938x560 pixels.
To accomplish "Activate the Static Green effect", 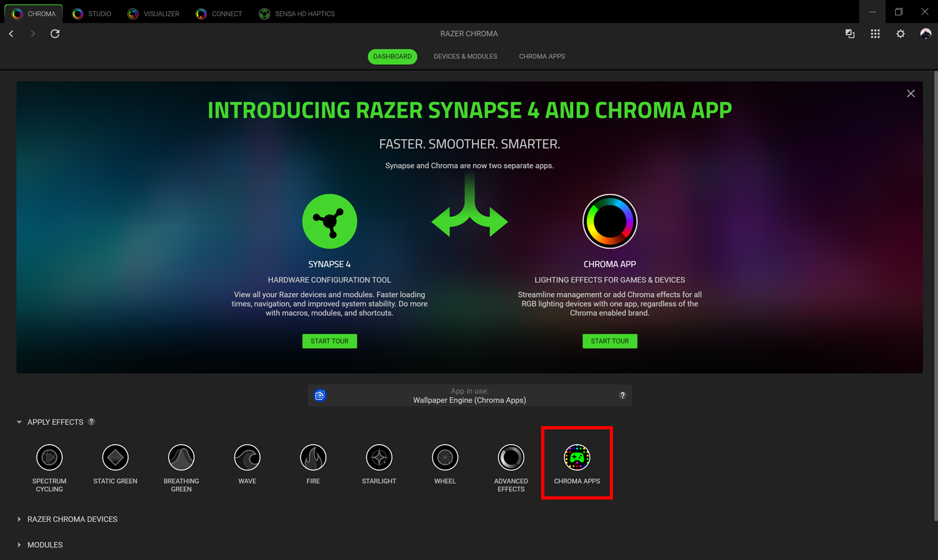I will (115, 457).
